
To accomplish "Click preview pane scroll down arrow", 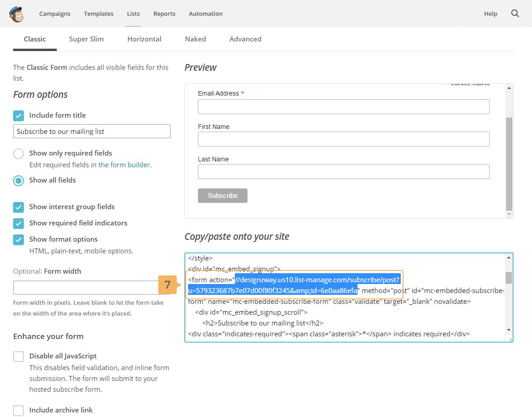I will click(509, 214).
